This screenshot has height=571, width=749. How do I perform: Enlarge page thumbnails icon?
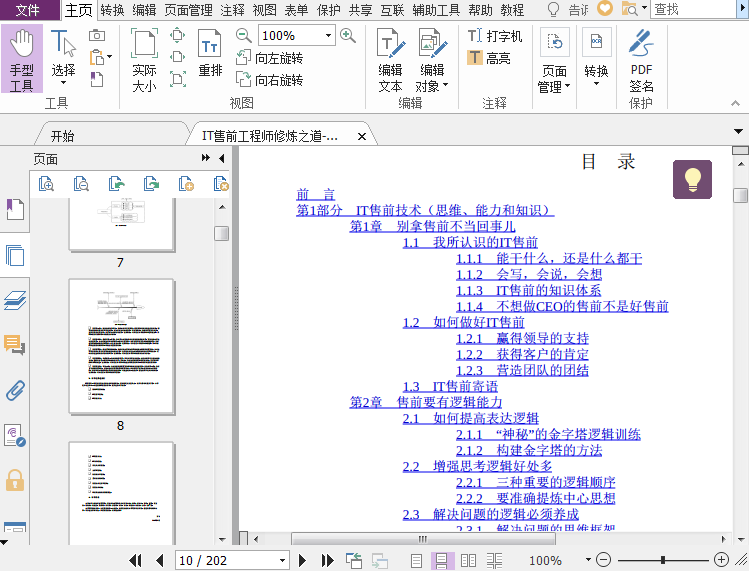point(46,183)
